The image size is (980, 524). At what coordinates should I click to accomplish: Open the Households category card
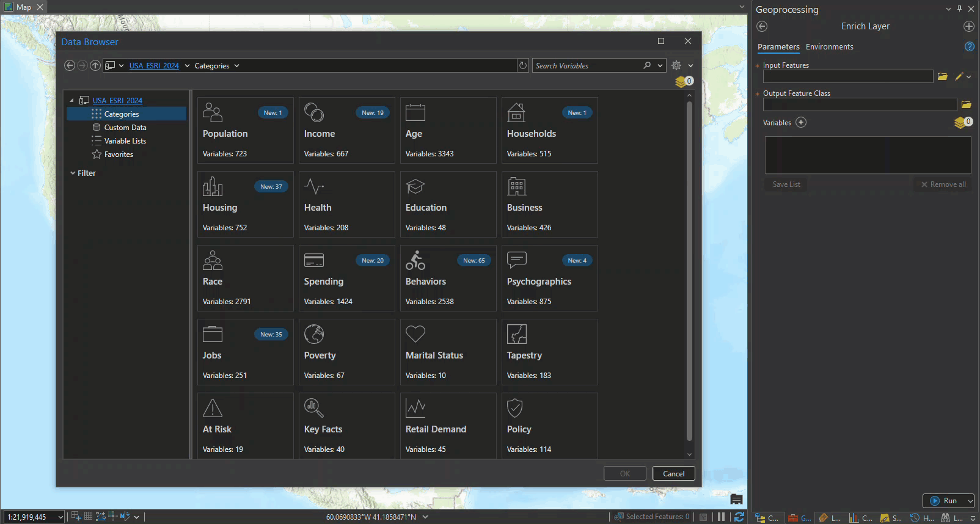tap(549, 130)
